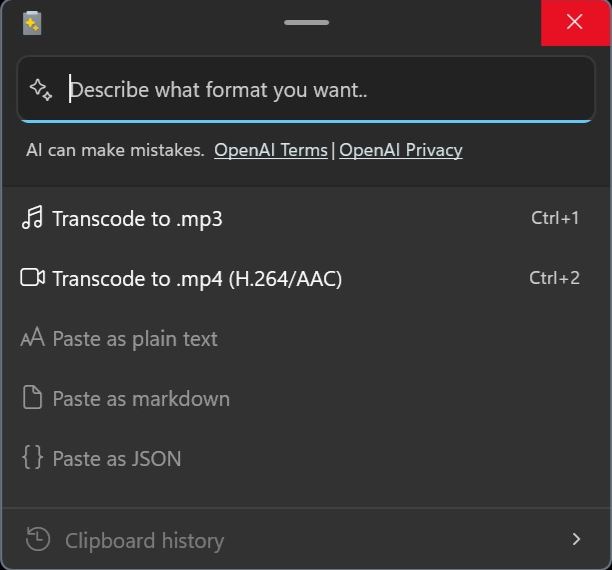Click the video camera icon for mp4 transcode
612x570 pixels.
click(x=32, y=278)
